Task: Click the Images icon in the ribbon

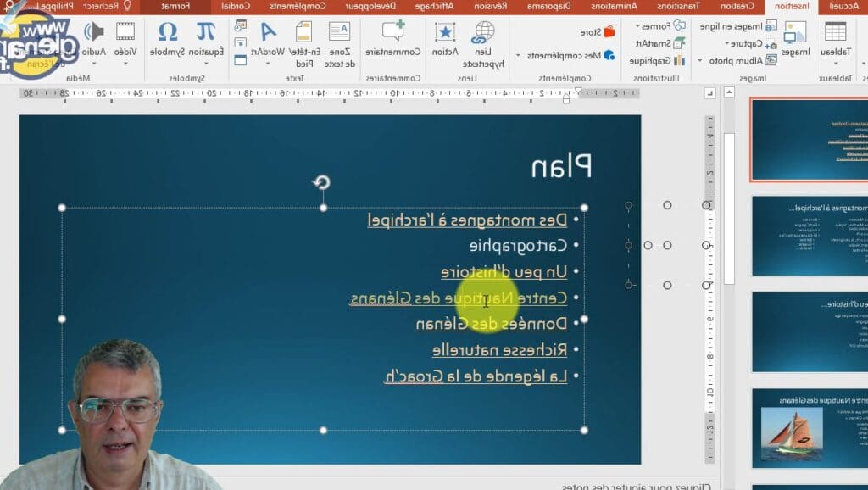Action: click(x=795, y=32)
